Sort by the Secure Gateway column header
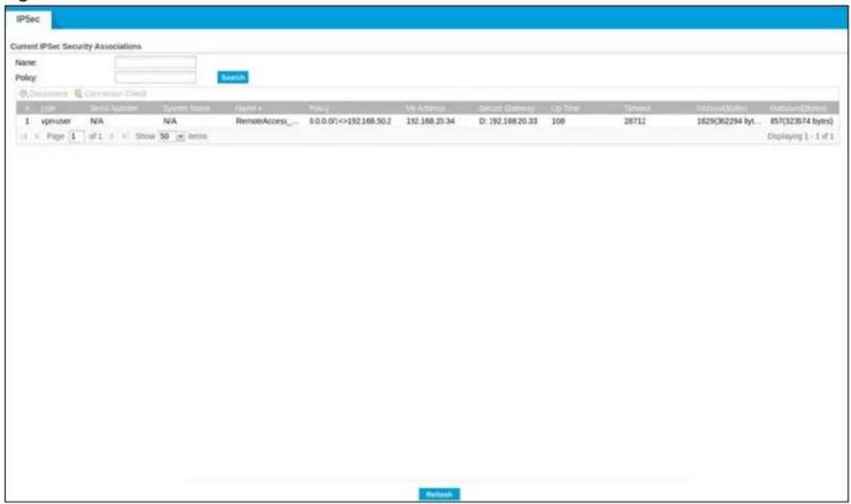The image size is (851, 504). 507,109
